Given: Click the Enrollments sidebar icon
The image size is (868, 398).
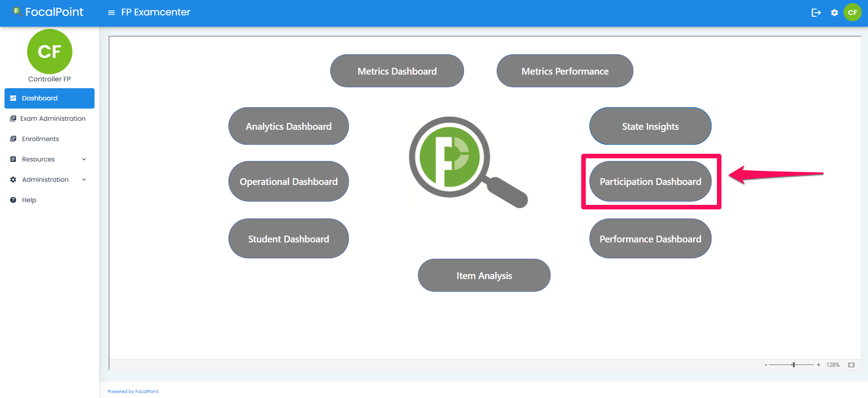Looking at the screenshot, I should pos(13,139).
